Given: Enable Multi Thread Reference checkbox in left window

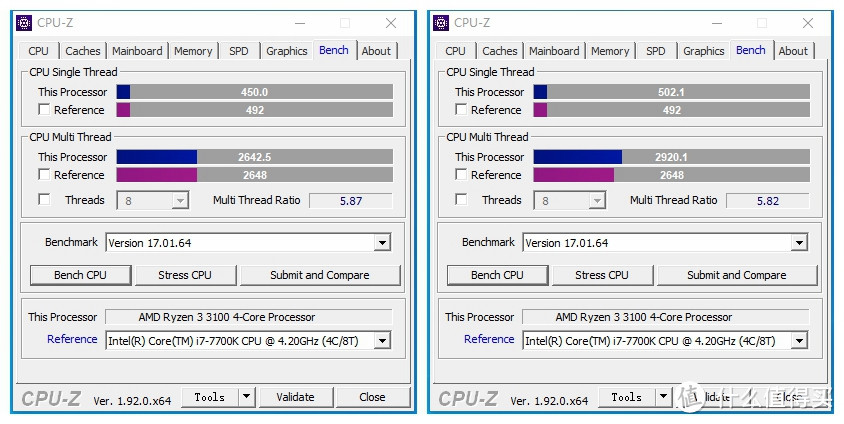Looking at the screenshot, I should pyautogui.click(x=44, y=174).
